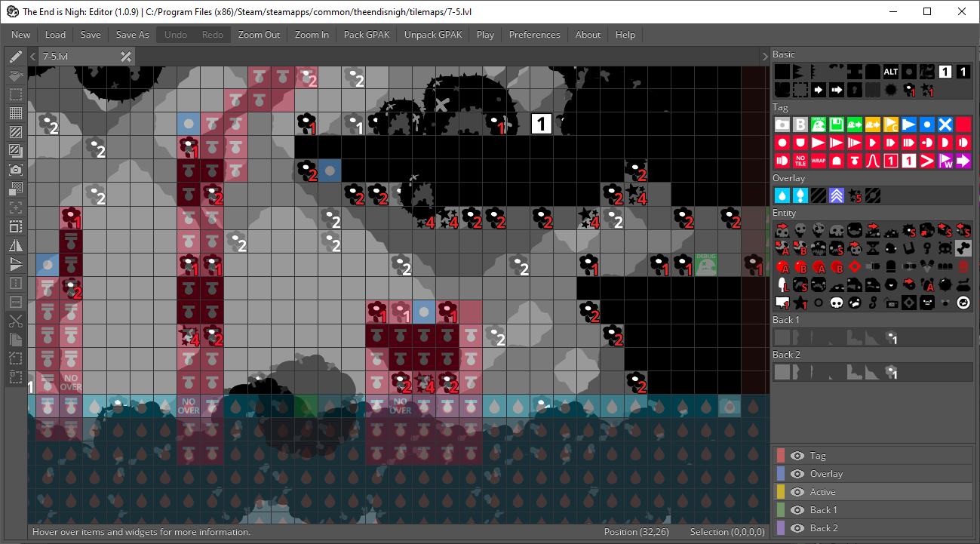Image resolution: width=980 pixels, height=544 pixels.
Task: Click the Zoom In button
Action: pos(312,35)
